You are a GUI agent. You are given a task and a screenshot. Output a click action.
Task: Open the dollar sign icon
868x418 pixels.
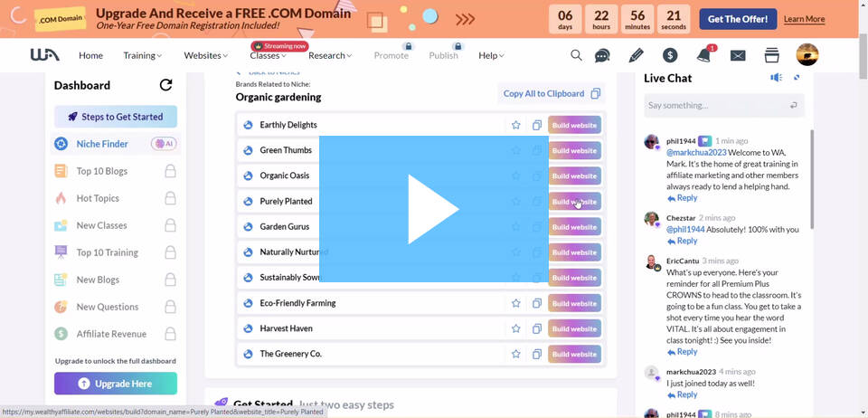670,55
